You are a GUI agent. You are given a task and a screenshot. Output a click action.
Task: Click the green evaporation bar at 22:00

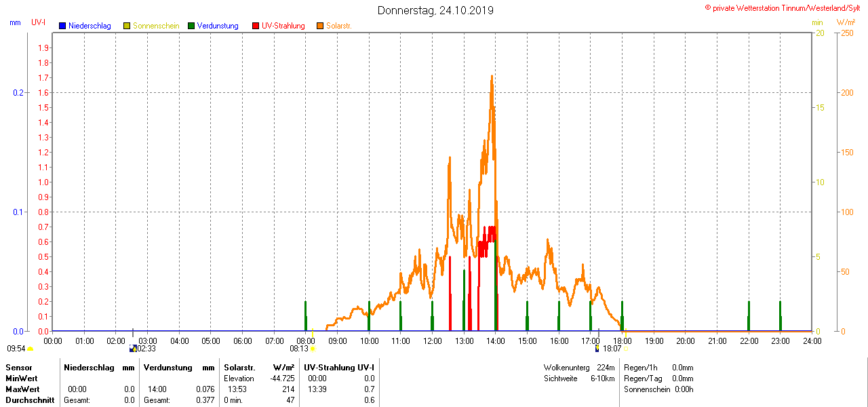point(749,316)
